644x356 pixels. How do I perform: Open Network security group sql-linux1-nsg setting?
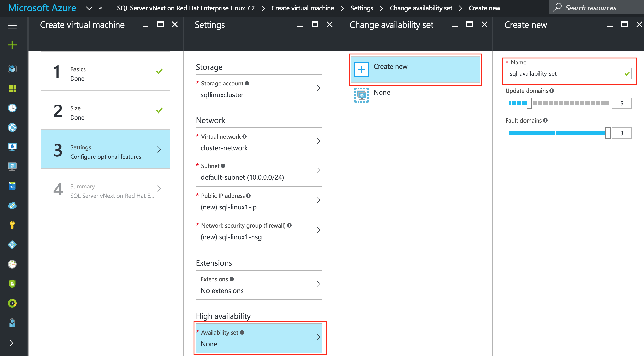tap(259, 231)
